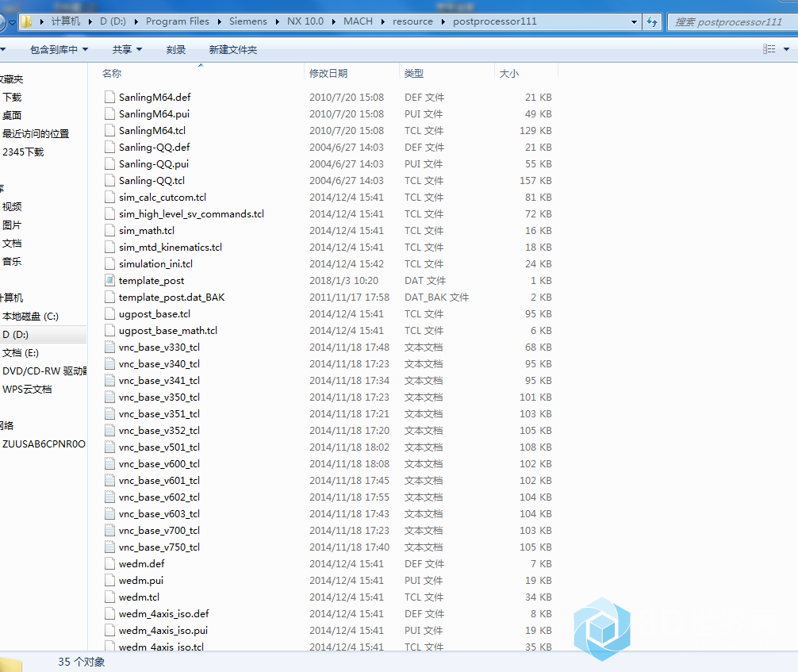
Task: Expand the address bar history dropdown
Action: tap(634, 22)
